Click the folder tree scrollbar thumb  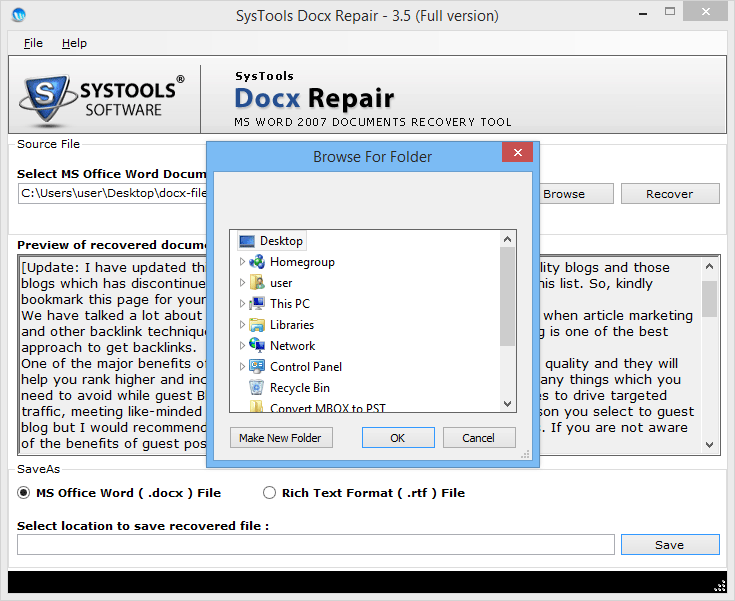(x=507, y=296)
